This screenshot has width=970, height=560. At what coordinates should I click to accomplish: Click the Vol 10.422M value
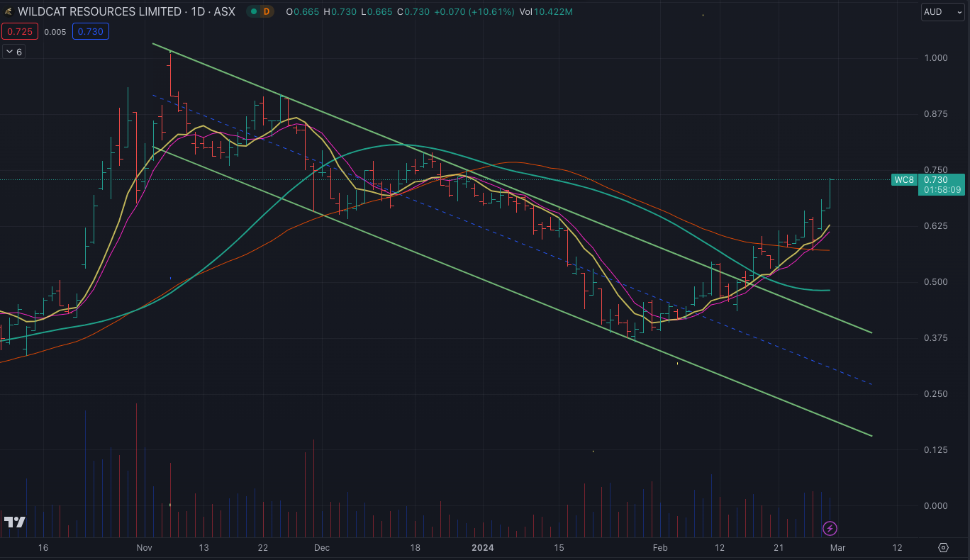[546, 12]
